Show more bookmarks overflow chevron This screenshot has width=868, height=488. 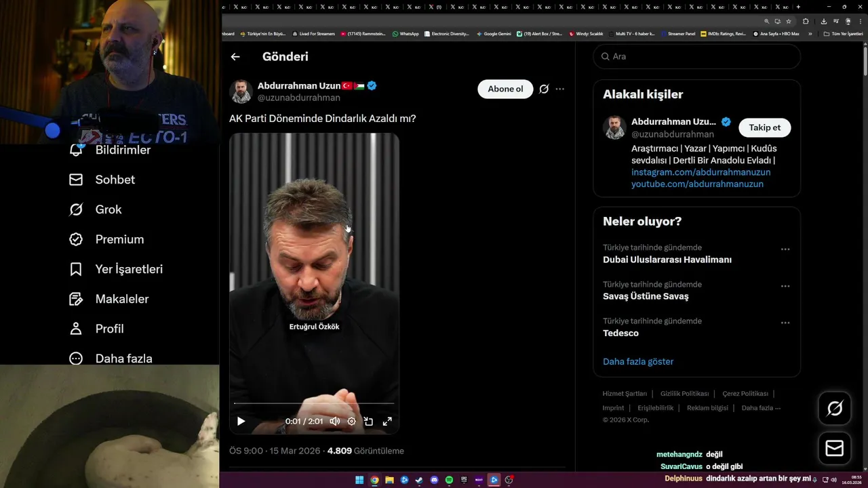[810, 33]
